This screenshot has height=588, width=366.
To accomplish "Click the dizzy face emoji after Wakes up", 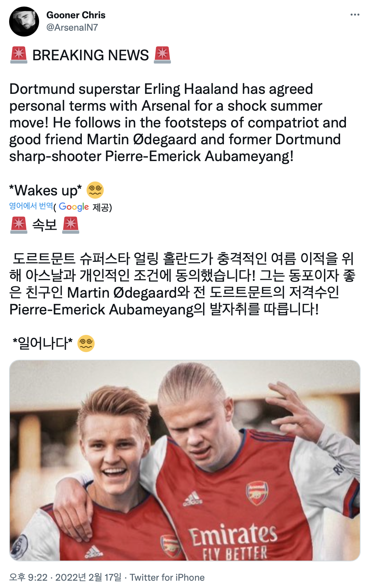I will coord(95,190).
